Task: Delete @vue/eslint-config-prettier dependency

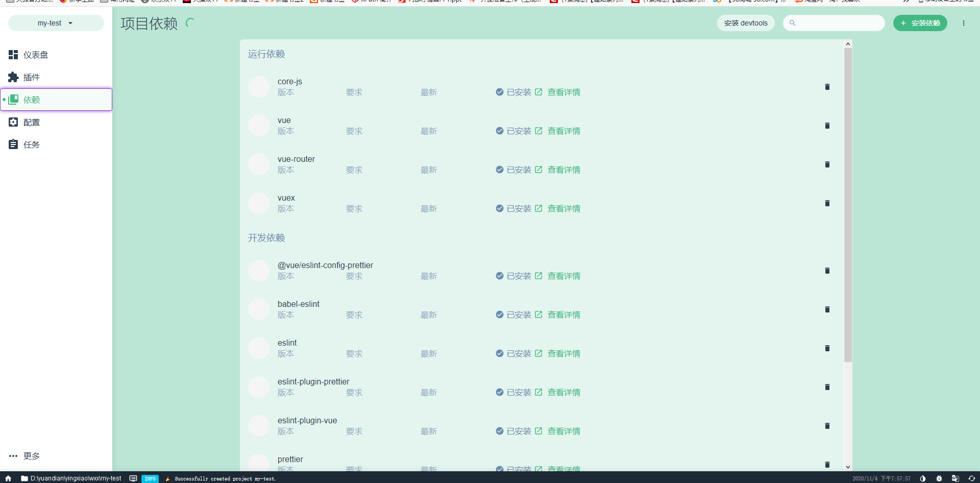Action: tap(827, 271)
